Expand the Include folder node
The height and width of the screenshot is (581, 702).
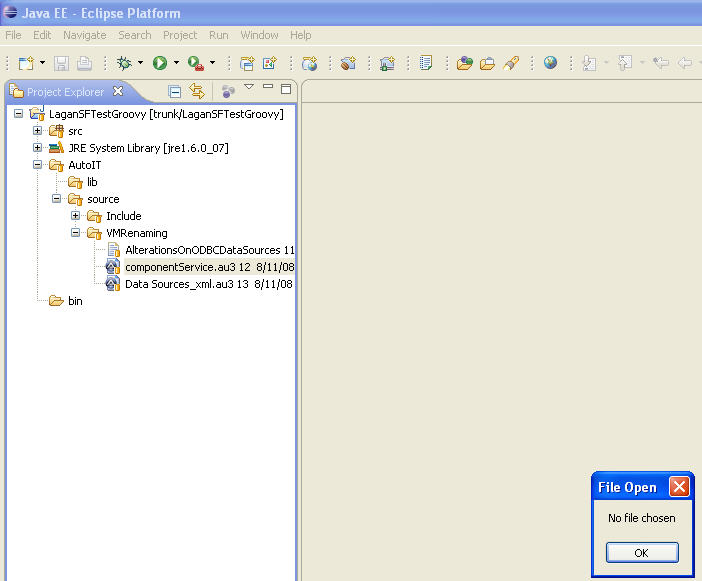click(x=76, y=216)
